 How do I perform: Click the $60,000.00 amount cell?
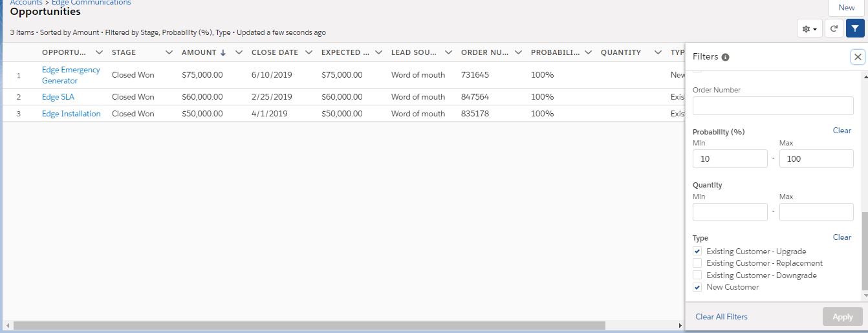point(202,97)
